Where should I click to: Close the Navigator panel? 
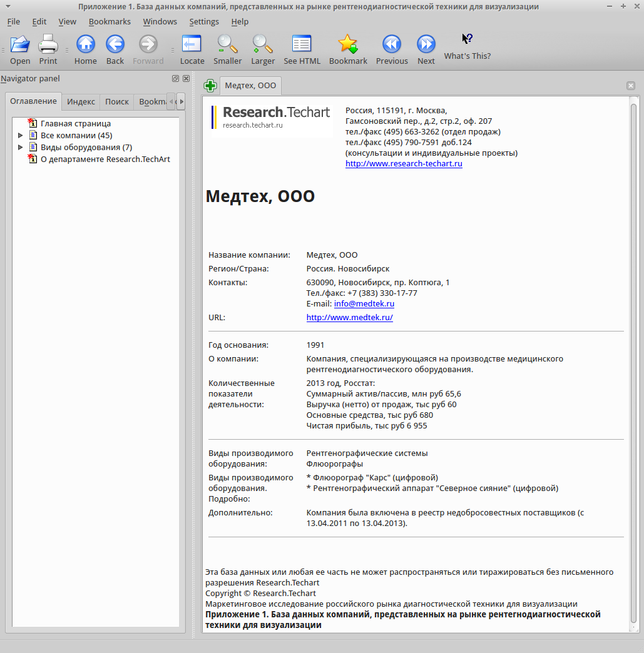click(187, 78)
